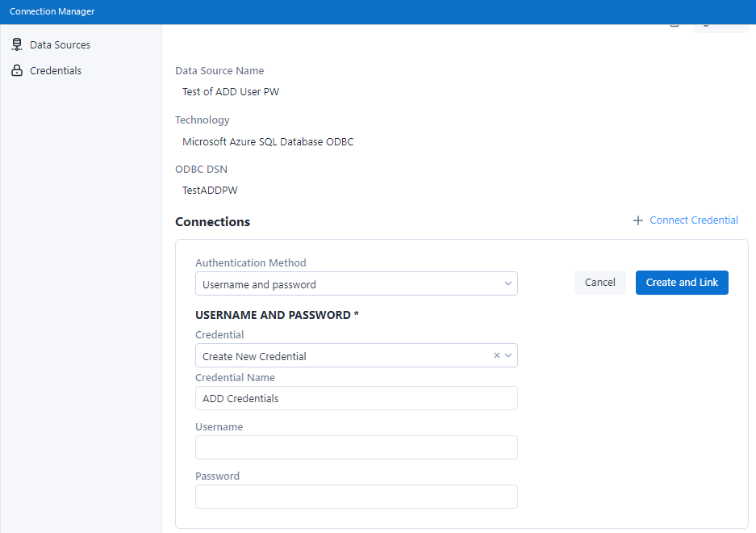Click the chevron arrow on Authentication Method
Image resolution: width=756 pixels, height=533 pixels.
[508, 284]
